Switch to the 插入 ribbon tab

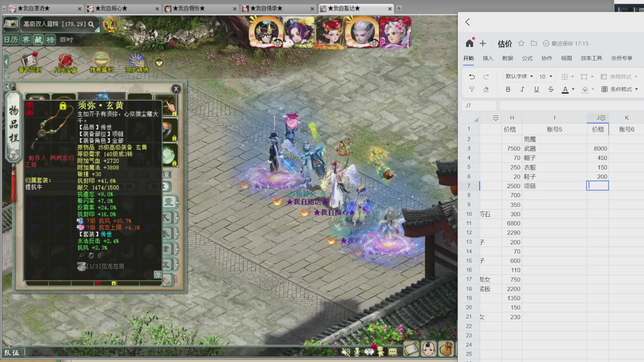488,58
